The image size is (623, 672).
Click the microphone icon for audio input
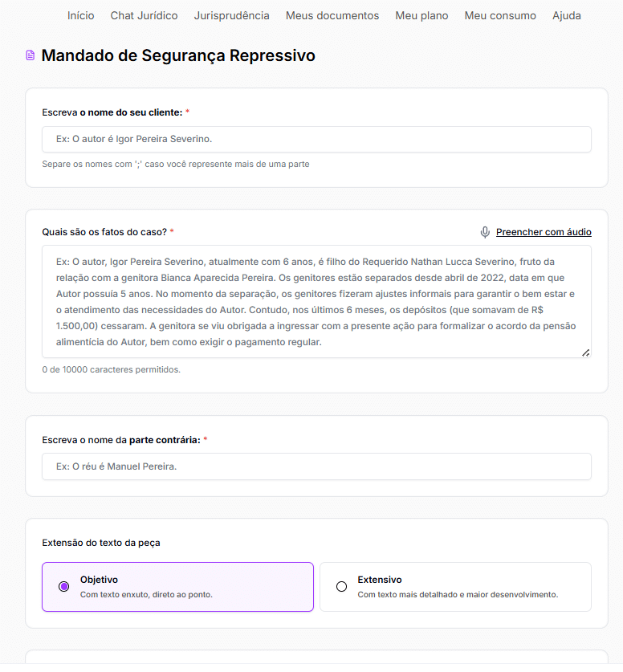pos(485,231)
